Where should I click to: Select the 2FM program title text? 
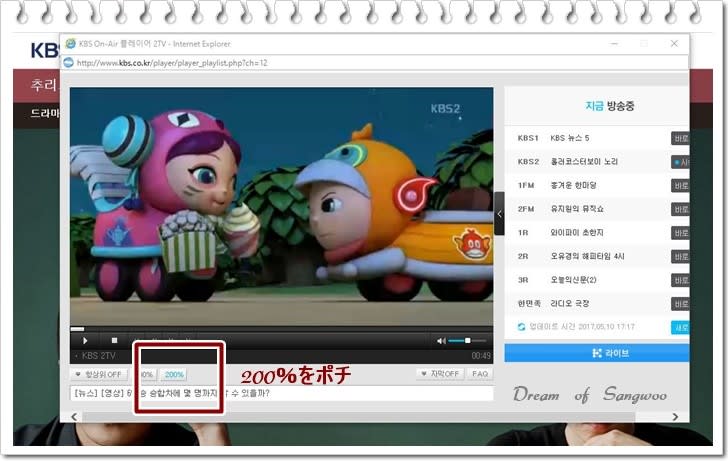(x=577, y=209)
